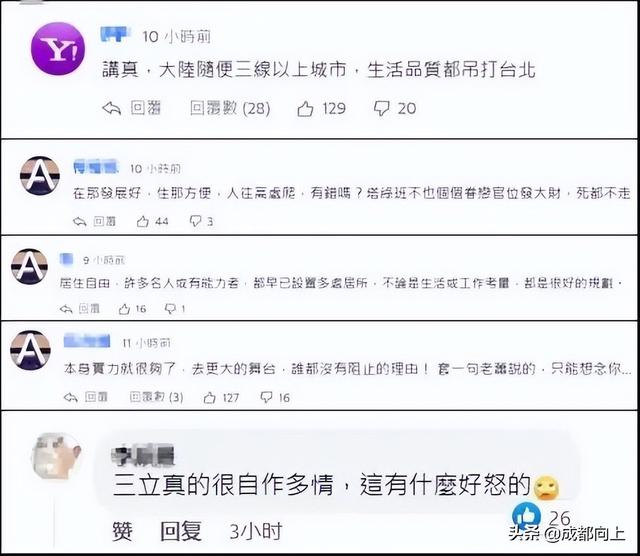Dislike the comment with 16 thumbs down
Viewport: 640px width, 556px height.
(x=266, y=397)
